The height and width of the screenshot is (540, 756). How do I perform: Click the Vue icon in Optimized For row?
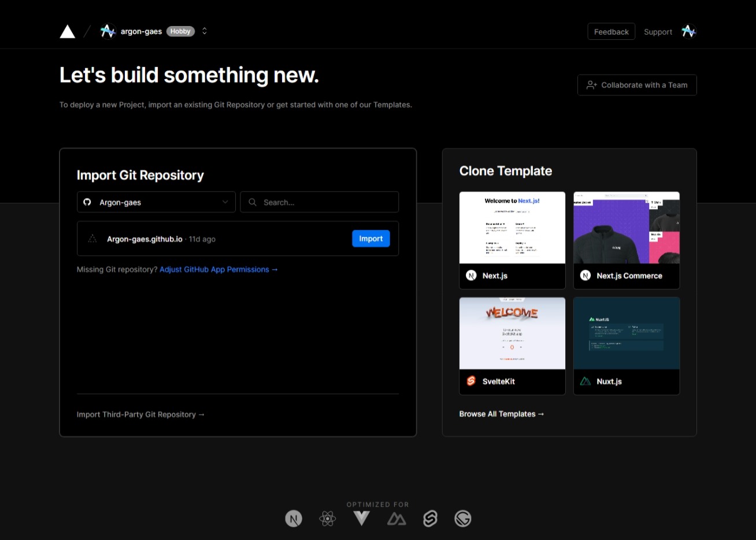click(x=362, y=519)
